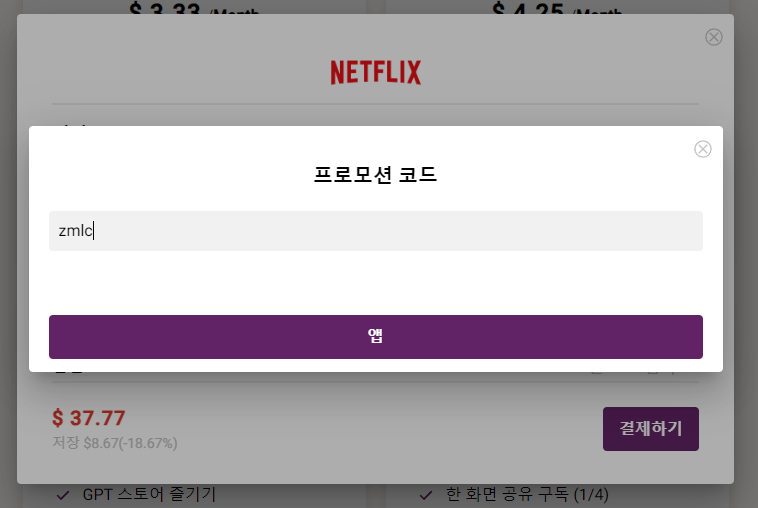Click the 저장 $8.67(-18.67%) savings text
Screen dimensions: 758x508
[115, 443]
